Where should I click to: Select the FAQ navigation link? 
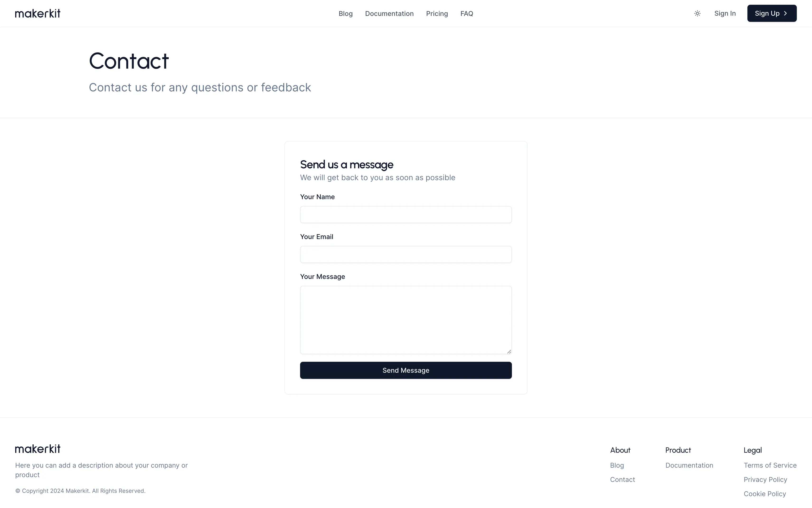pos(467,14)
